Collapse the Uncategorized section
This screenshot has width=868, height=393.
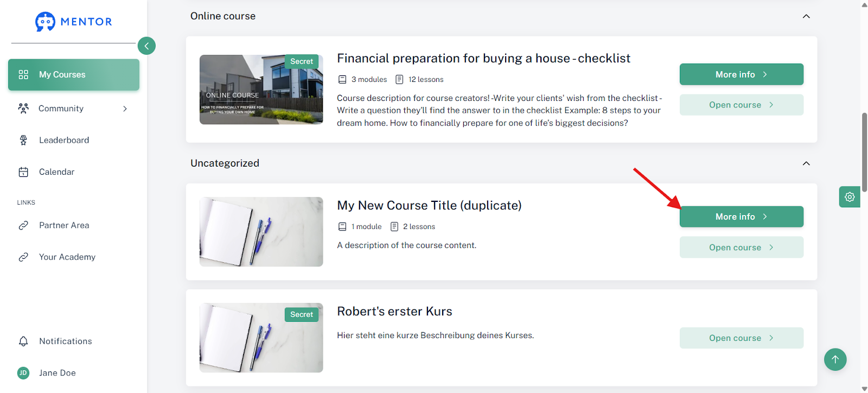click(x=806, y=163)
